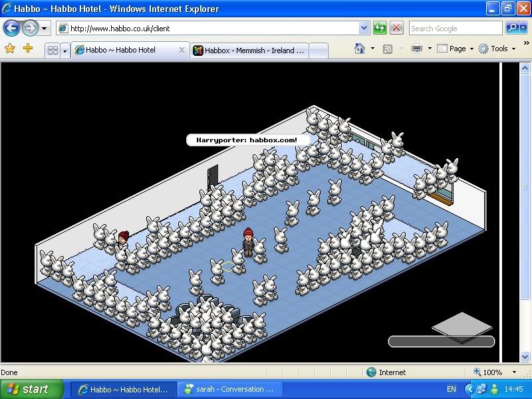Viewport: 532px width, 399px height.
Task: Open the Quick Tabs grid view
Action: click(x=52, y=50)
